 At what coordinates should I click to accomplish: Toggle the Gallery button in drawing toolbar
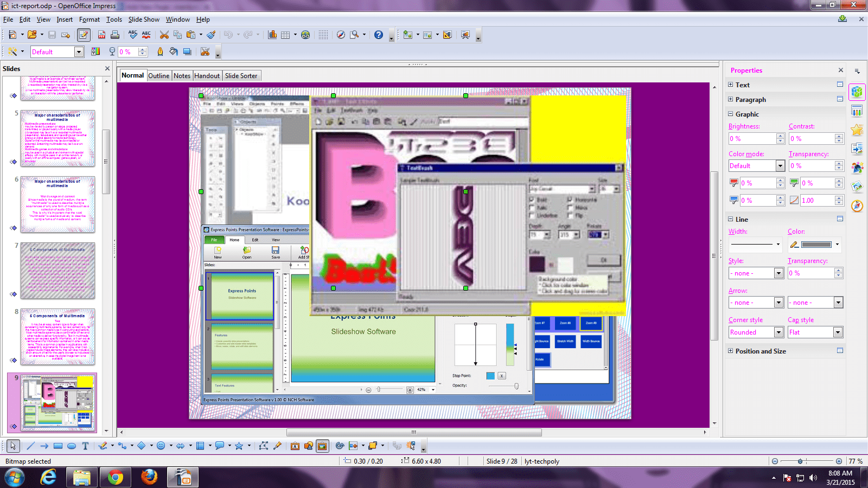322,446
